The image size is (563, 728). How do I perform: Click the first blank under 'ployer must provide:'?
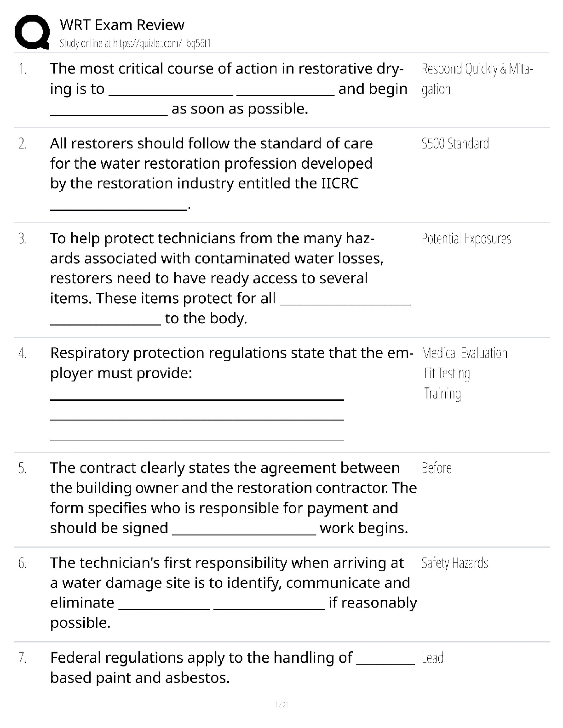point(197,399)
